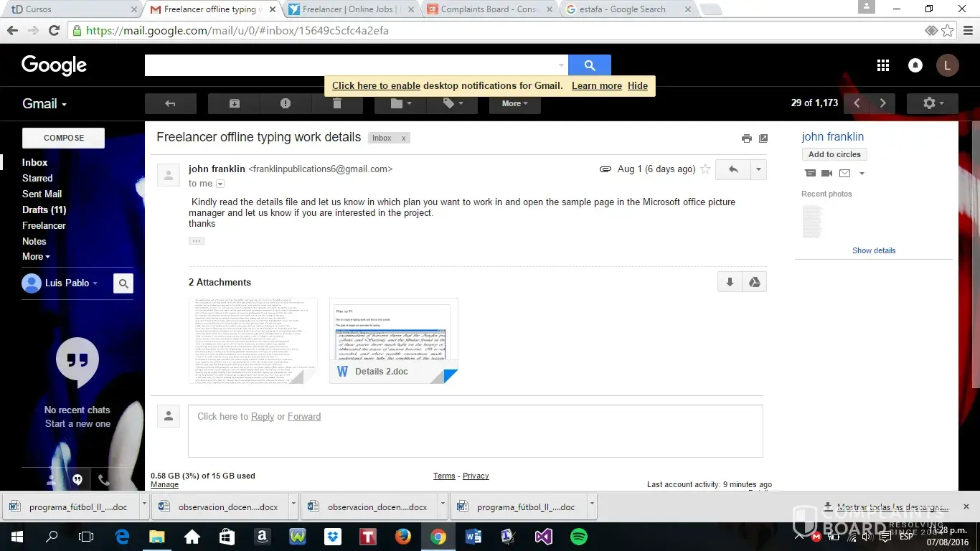
Task: Click the blue Gmail search button
Action: coord(590,65)
